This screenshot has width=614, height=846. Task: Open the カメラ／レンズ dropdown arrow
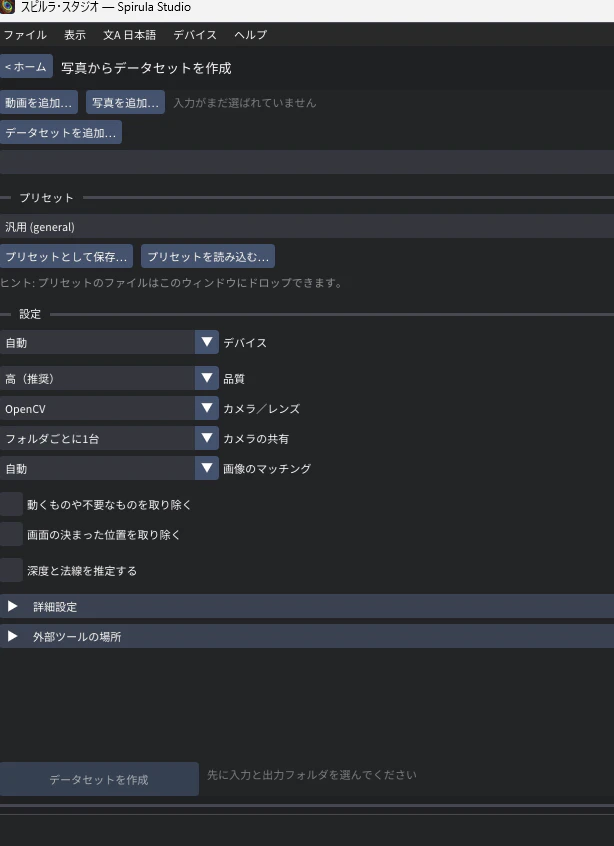tap(207, 408)
